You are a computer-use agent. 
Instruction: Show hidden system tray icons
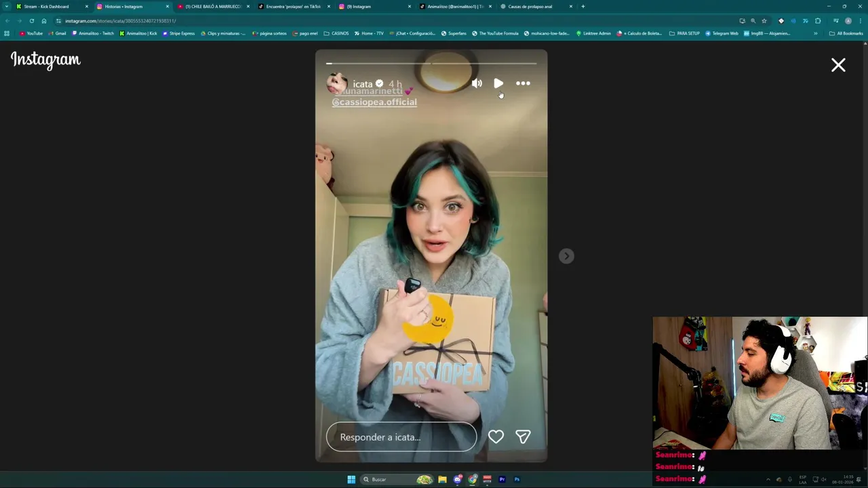pyautogui.click(x=768, y=480)
